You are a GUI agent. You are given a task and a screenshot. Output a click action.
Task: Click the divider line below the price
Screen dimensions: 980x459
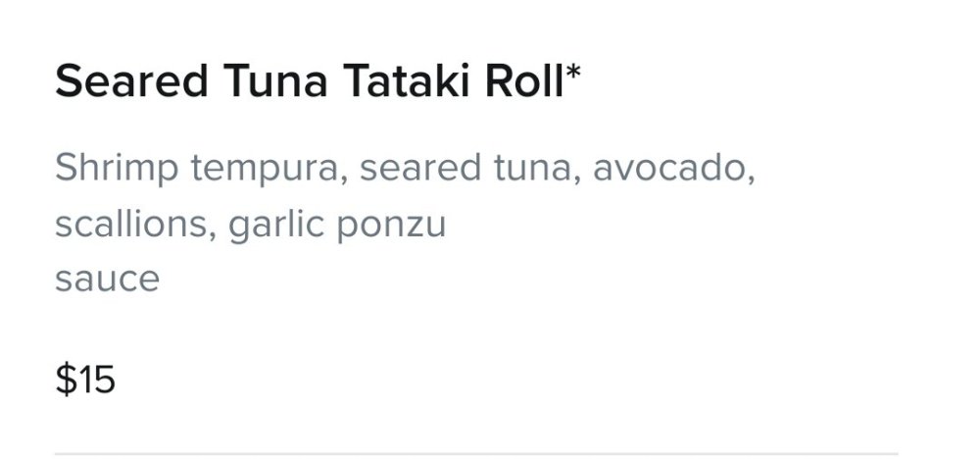coord(476,453)
